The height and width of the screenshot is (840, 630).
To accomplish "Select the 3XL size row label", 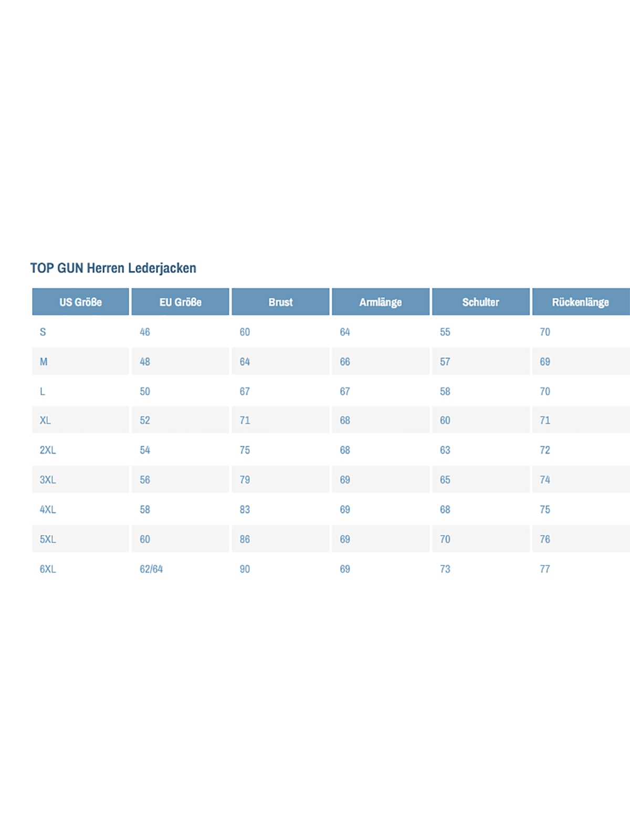I will (x=48, y=479).
